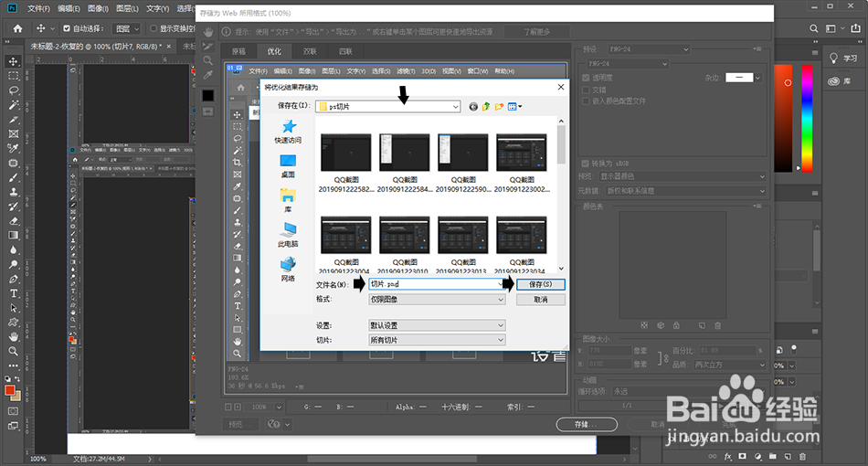Click delete layer trash icon in Layers panel

pyautogui.click(x=803, y=457)
